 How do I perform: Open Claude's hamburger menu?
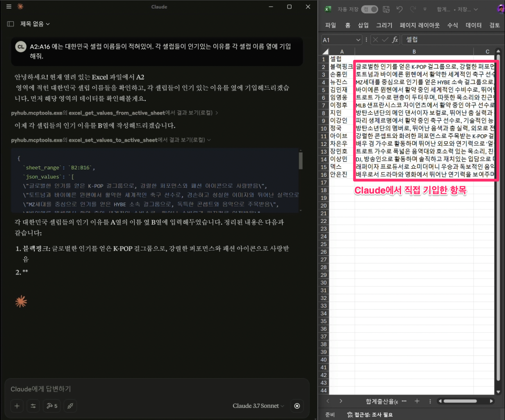pos(9,7)
